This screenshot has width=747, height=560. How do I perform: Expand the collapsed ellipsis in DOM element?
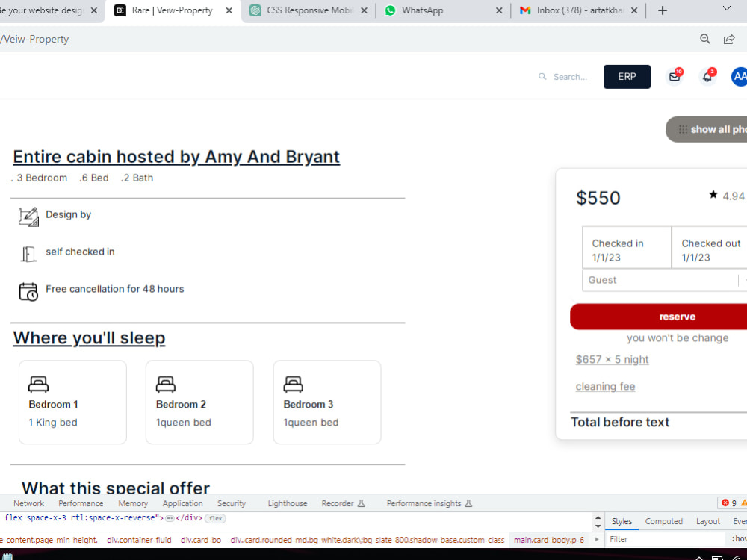[x=170, y=518]
